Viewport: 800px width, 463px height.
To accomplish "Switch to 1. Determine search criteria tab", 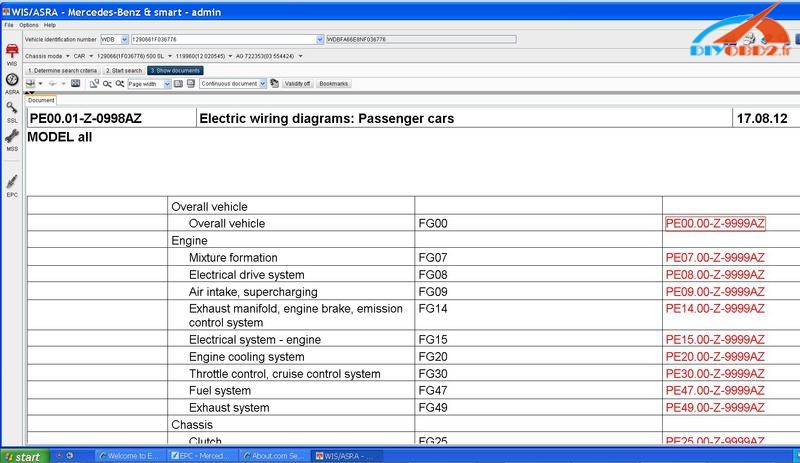I will click(x=62, y=71).
